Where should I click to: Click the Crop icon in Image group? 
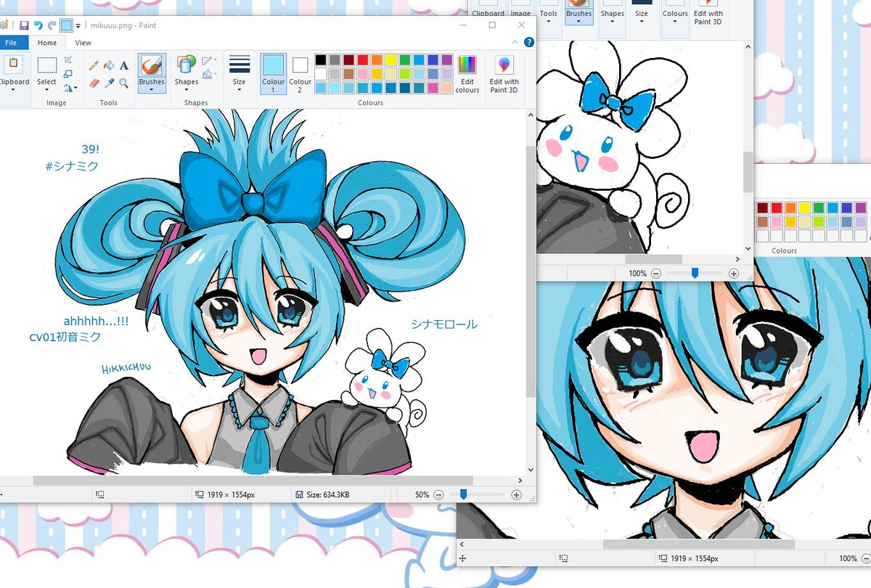coord(68,60)
